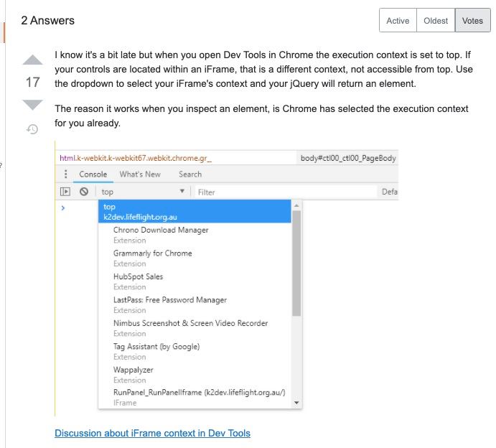Open the Default levels dropdown
Image resolution: width=496 pixels, height=448 pixels.
389,192
